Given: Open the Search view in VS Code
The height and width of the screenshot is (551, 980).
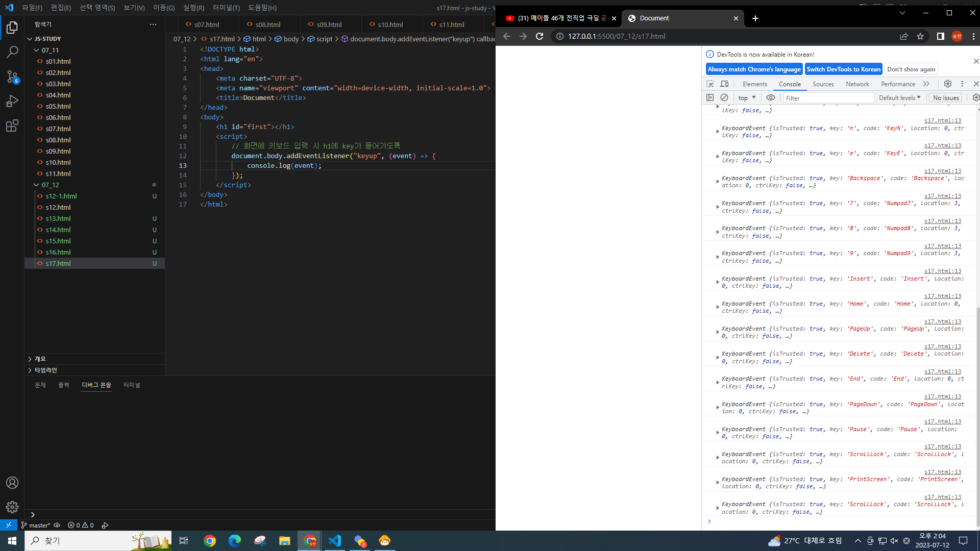Looking at the screenshot, I should (x=12, y=52).
